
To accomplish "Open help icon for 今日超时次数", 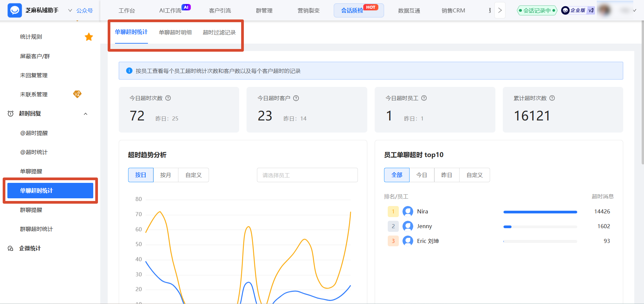I will [x=168, y=98].
